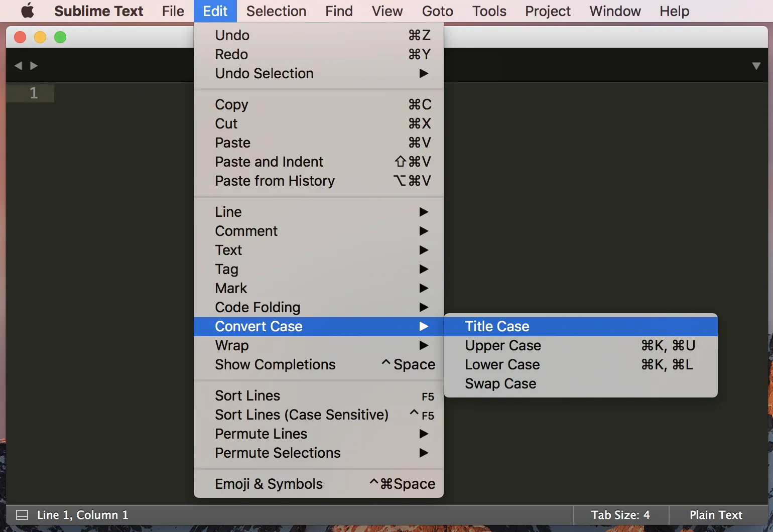The width and height of the screenshot is (773, 532).
Task: Expand the Text submenu
Action: pyautogui.click(x=319, y=250)
